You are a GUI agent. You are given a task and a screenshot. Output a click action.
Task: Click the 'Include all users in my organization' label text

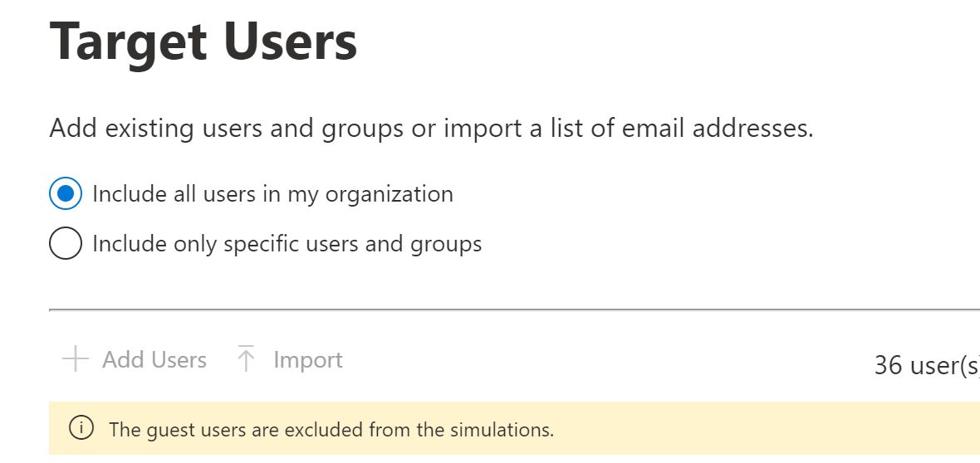point(272,194)
